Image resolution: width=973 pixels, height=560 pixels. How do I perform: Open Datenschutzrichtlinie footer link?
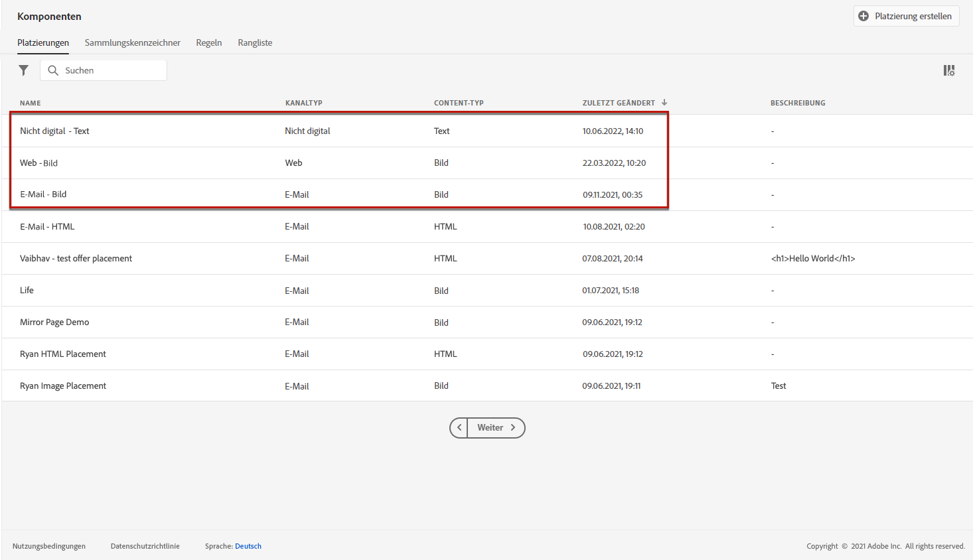point(145,546)
